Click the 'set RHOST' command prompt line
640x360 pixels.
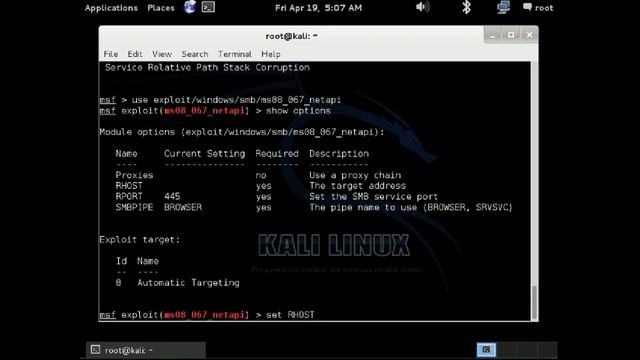tap(207, 315)
